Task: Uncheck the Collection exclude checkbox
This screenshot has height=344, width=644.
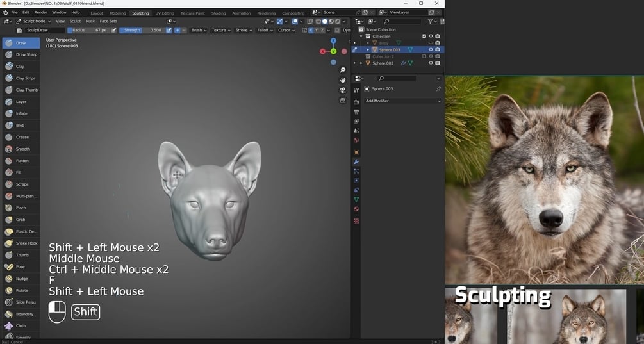Action: pyautogui.click(x=424, y=36)
